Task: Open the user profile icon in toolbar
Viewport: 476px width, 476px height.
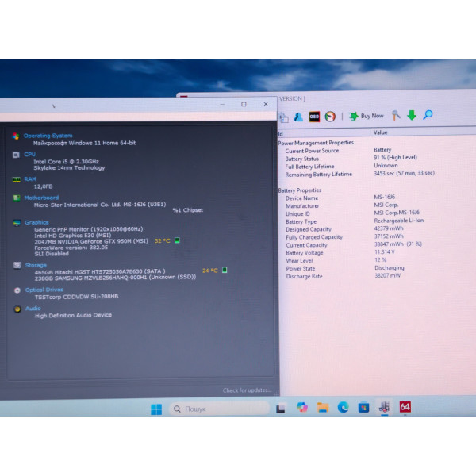Action: coord(298,117)
